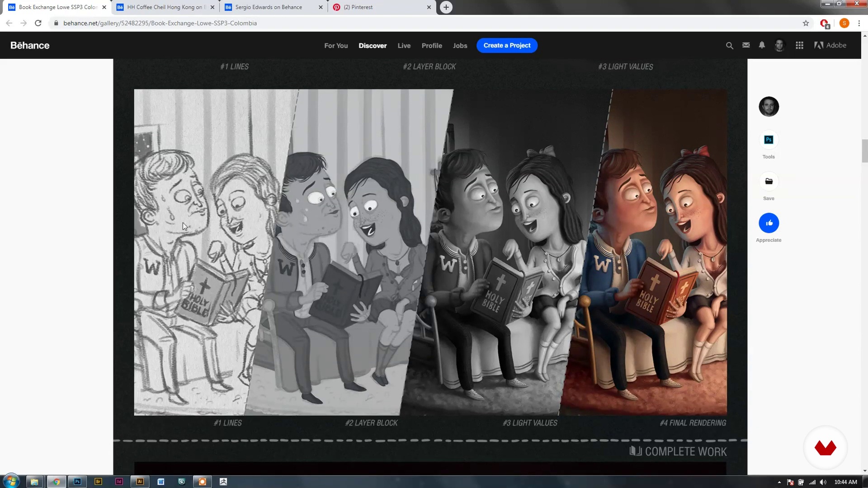Screen dimensions: 868x488
Task: Open the project owner's avatar in sidebar
Action: coord(769,107)
